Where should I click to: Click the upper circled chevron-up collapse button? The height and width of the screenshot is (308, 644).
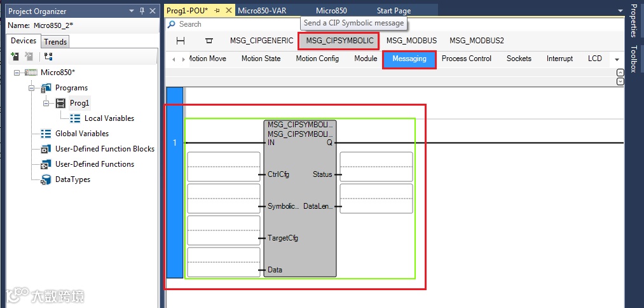[620, 73]
